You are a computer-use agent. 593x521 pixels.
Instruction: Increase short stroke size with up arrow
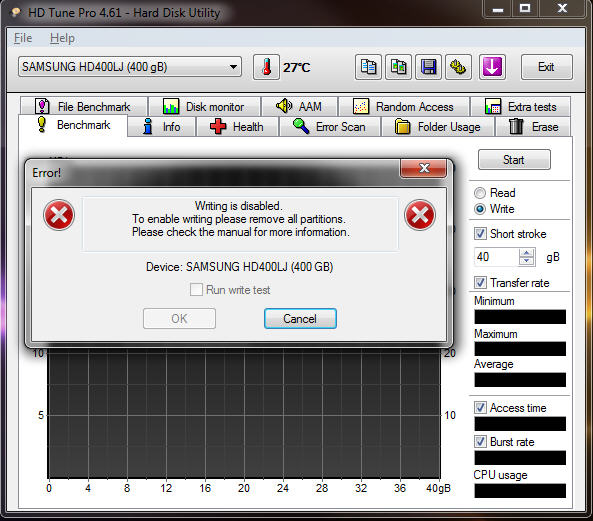(x=526, y=253)
